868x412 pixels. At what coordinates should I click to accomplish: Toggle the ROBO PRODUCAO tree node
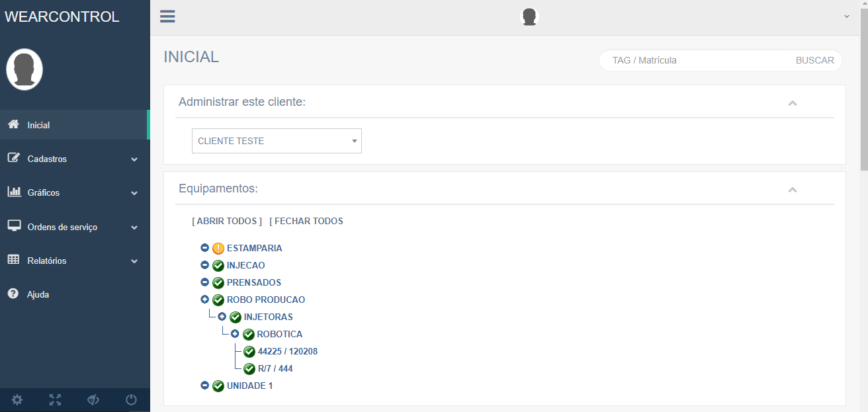coord(204,300)
